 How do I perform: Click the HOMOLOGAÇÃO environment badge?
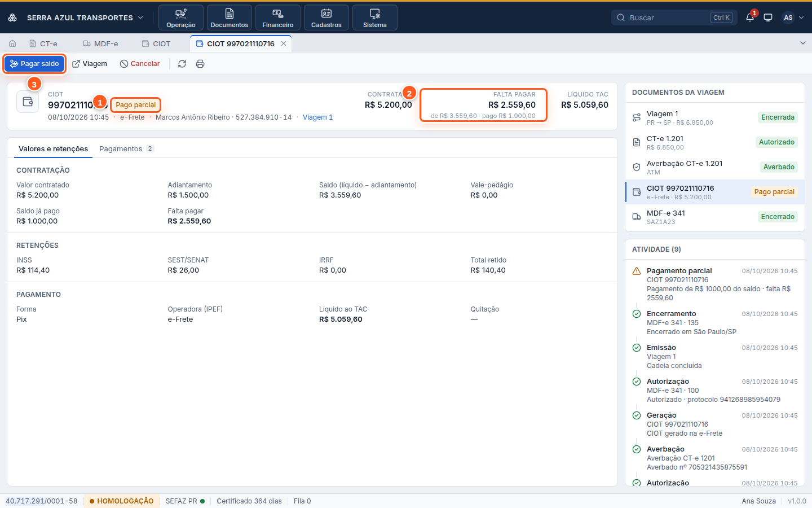[x=121, y=501]
